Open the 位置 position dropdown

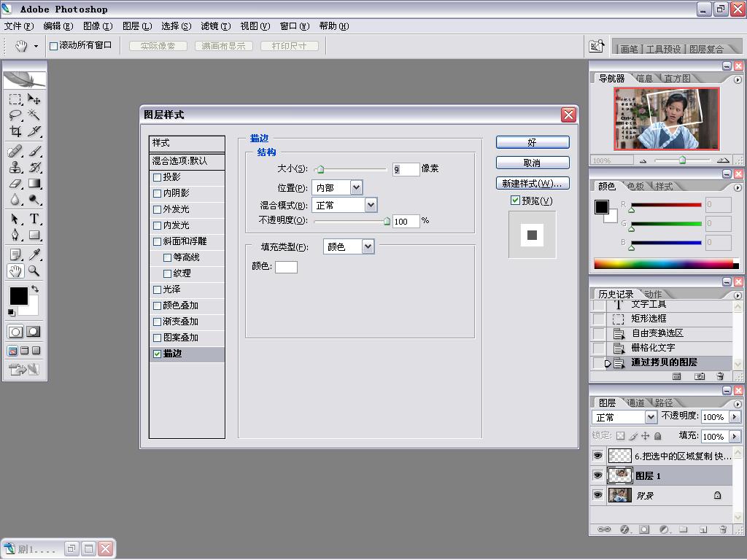tap(356, 187)
